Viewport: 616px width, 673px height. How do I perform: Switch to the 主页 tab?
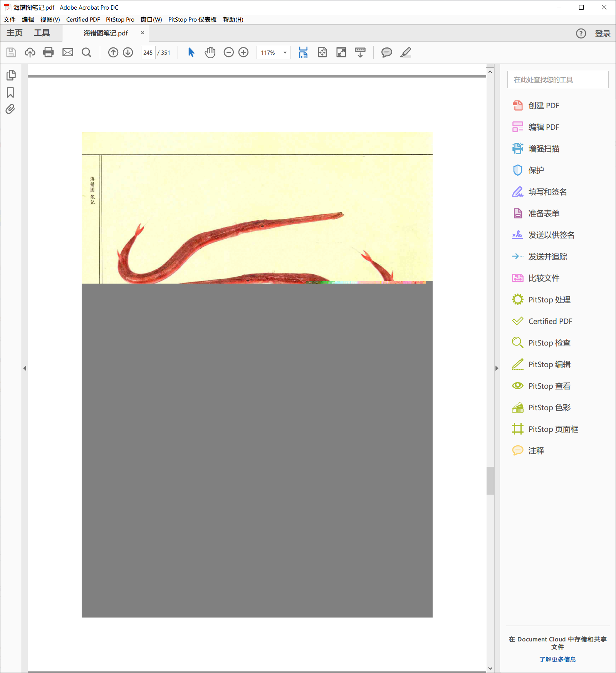(x=15, y=33)
